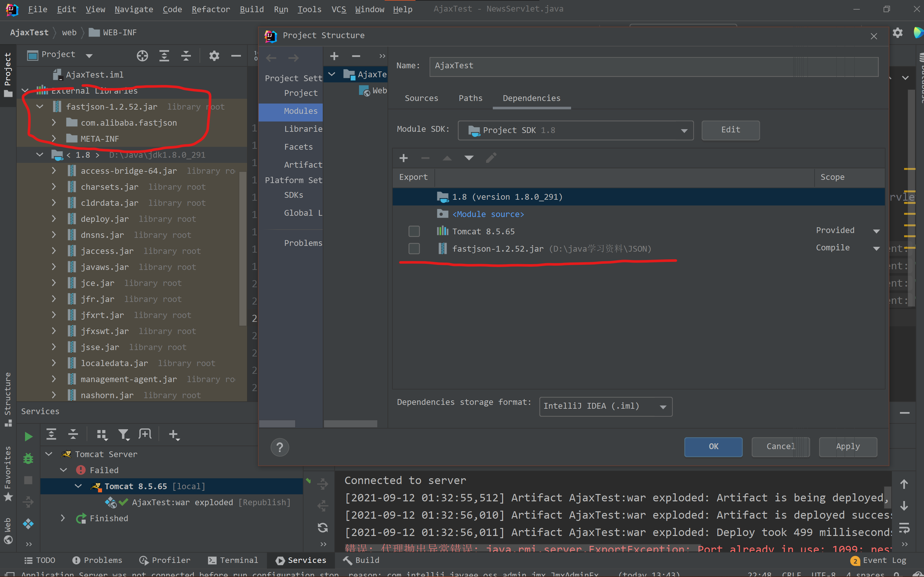Open the Dependencies tab in Project Structure

[x=532, y=98]
